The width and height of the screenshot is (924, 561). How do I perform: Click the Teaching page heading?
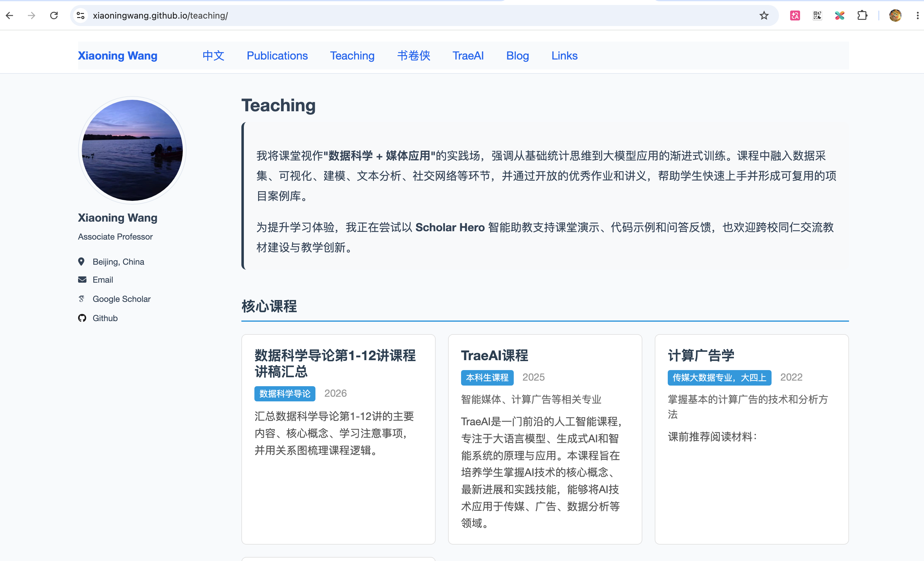278,105
